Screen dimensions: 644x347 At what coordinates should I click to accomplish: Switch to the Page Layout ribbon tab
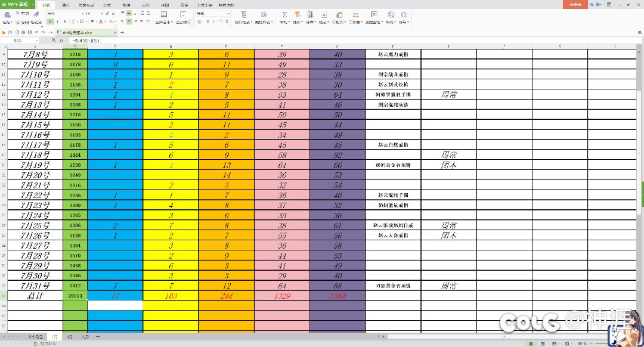86,5
